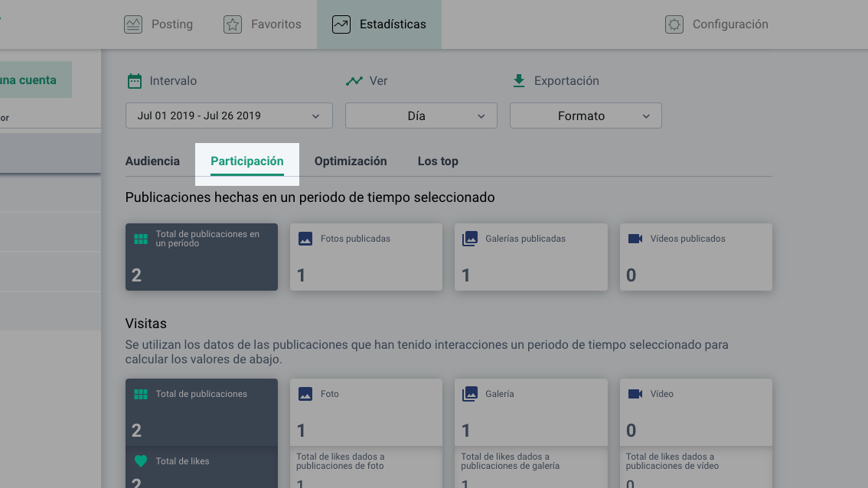Screen dimensions: 868x488
Task: Click the Favoritos star icon
Action: (x=233, y=24)
